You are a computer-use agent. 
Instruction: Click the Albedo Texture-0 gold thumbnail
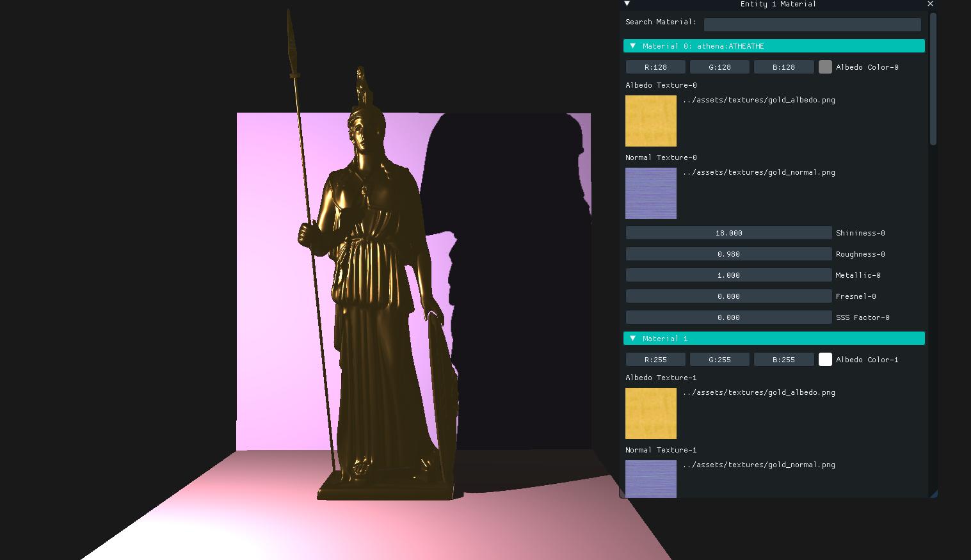pyautogui.click(x=651, y=121)
